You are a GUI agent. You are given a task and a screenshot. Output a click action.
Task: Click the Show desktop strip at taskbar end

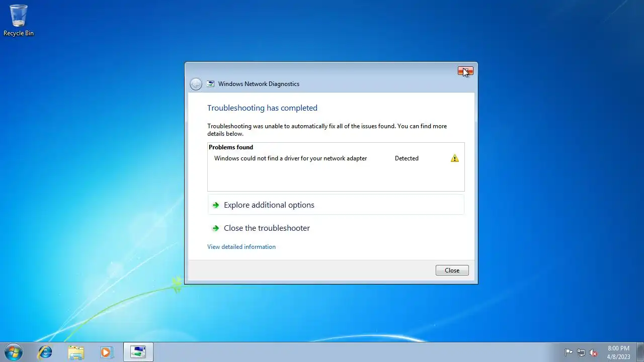coord(640,352)
